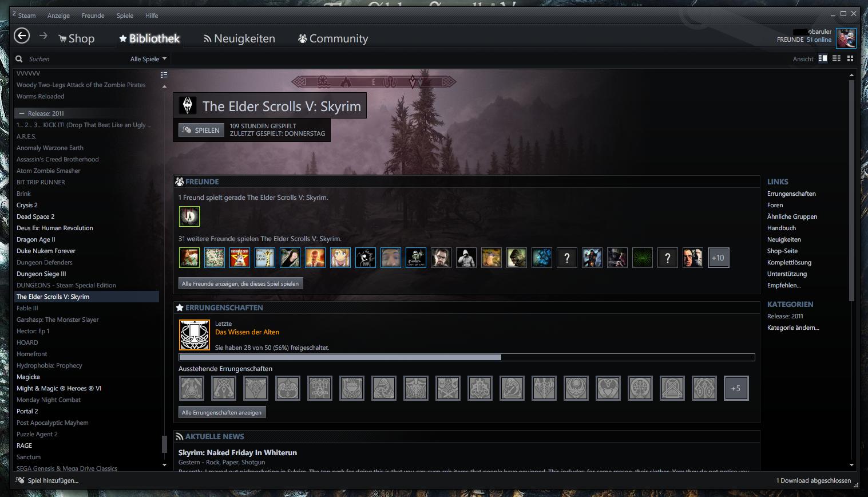Click the arched gate pending achievement icon
Viewport: 868px width, 497px height.
672,388
